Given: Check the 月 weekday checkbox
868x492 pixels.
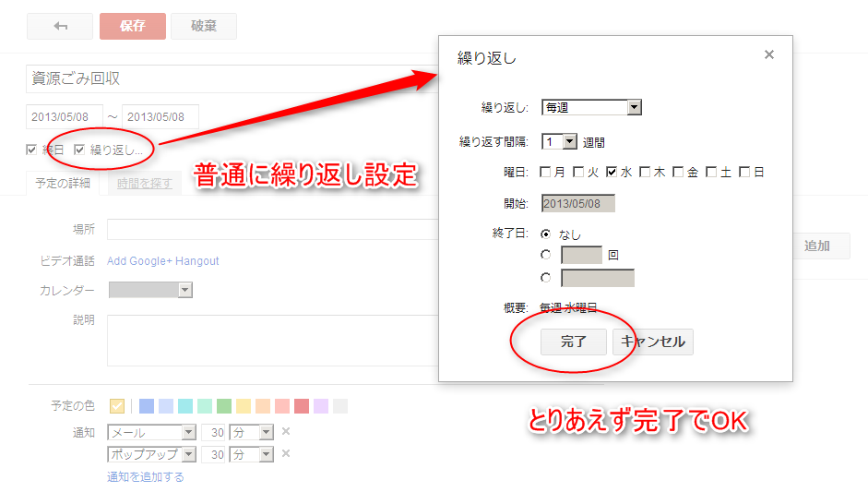Looking at the screenshot, I should [546, 172].
